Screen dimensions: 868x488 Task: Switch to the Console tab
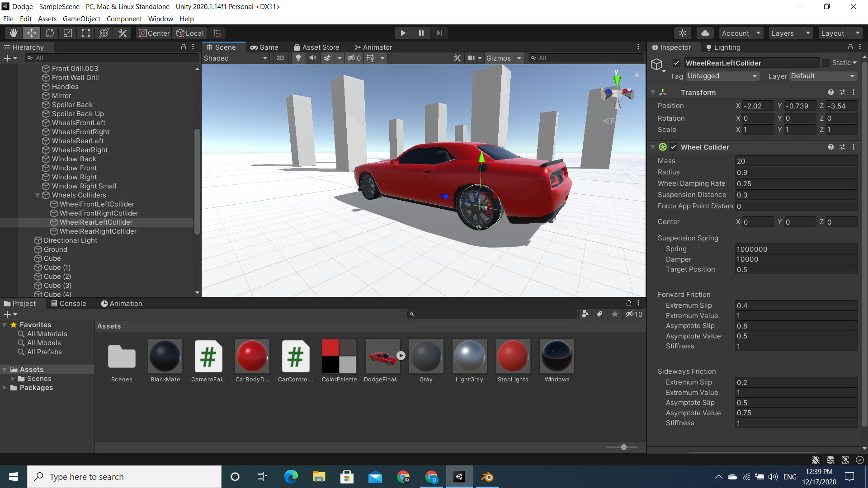point(69,304)
